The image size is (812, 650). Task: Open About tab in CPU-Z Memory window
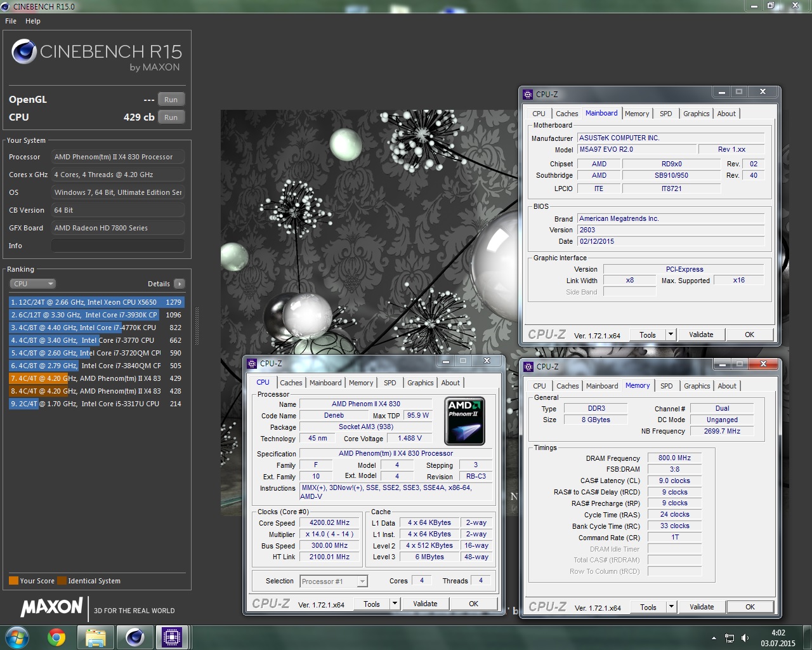(x=727, y=386)
